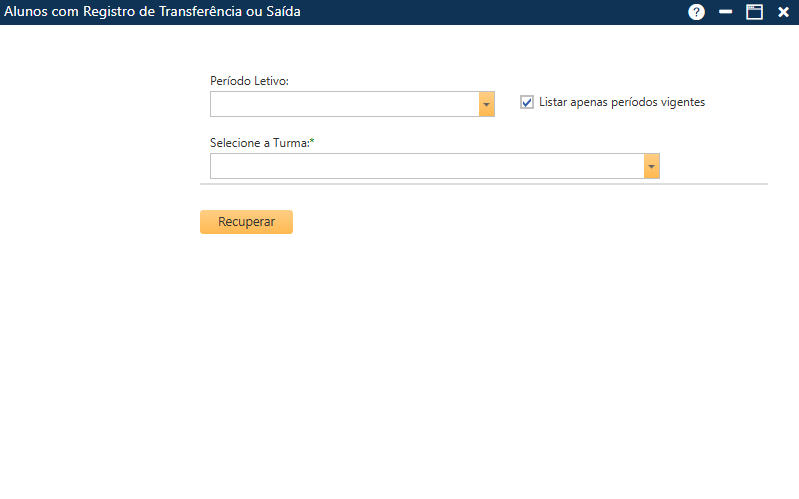Click the red required asterisk after Turma
Viewport: 799px width, 499px height.
point(312,143)
